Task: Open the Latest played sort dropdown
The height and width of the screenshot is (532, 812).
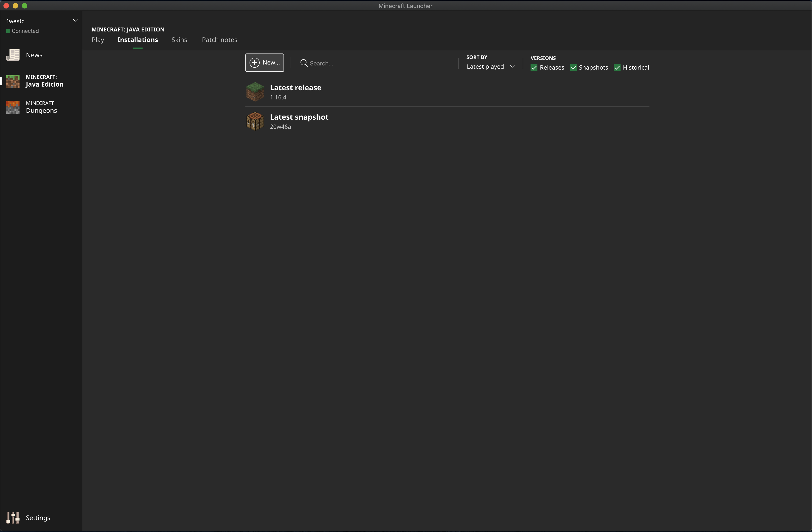Action: [x=486, y=67]
